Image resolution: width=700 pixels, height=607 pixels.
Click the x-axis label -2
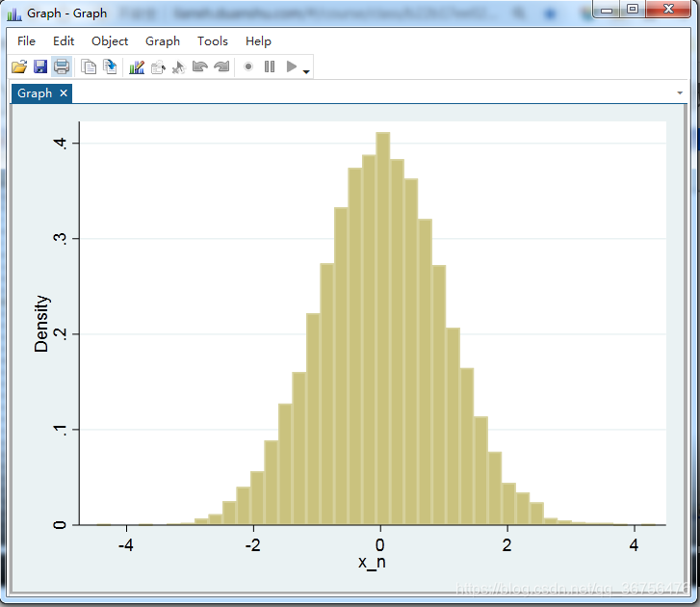[252, 545]
